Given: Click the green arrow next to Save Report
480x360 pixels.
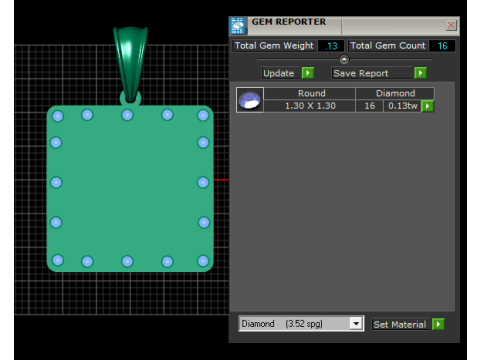Looking at the screenshot, I should coord(420,73).
